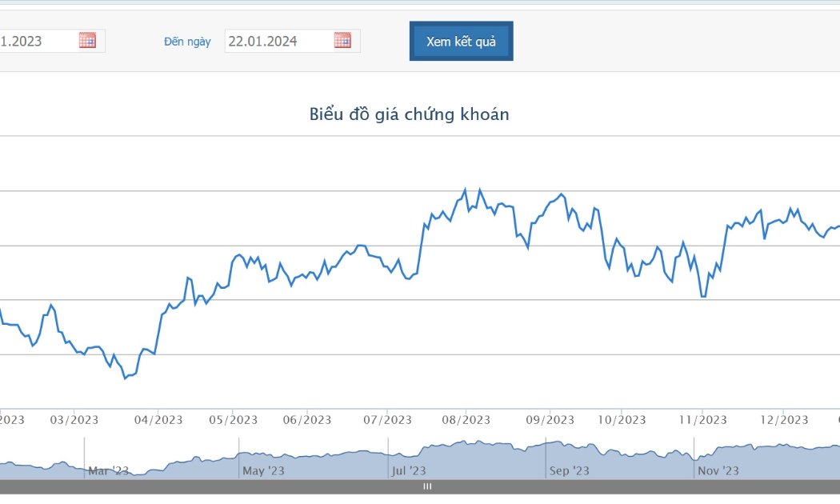Click x-axis label 07/2023
This screenshot has width=840, height=504.
[387, 420]
